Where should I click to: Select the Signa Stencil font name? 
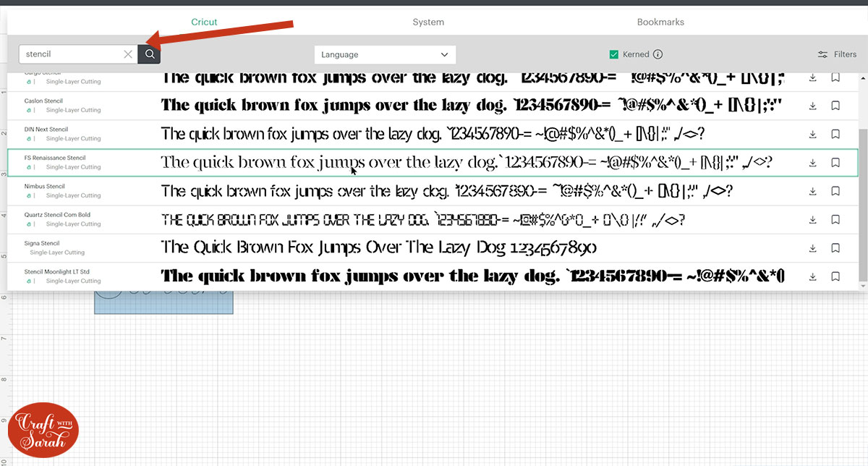click(42, 243)
